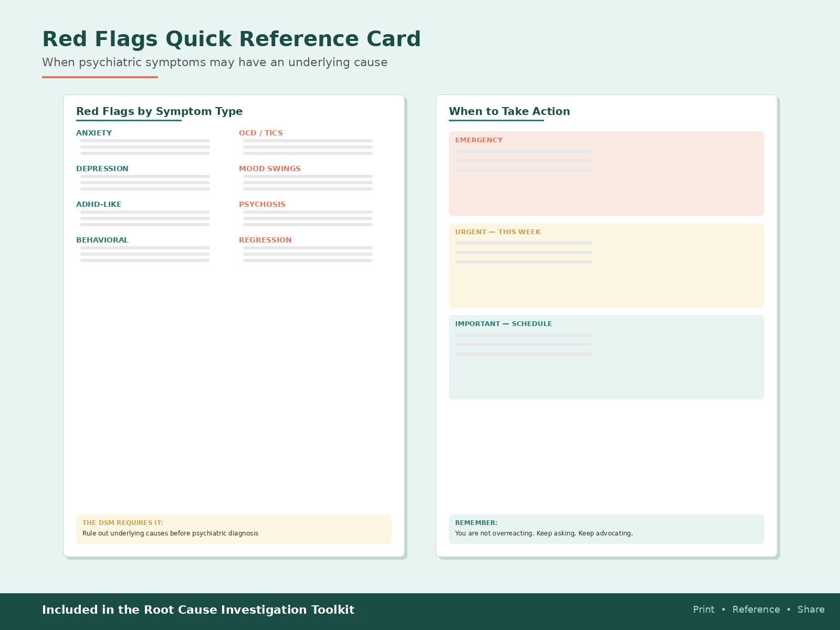
Task: Select the MOOD SWINGS category
Action: click(x=270, y=169)
